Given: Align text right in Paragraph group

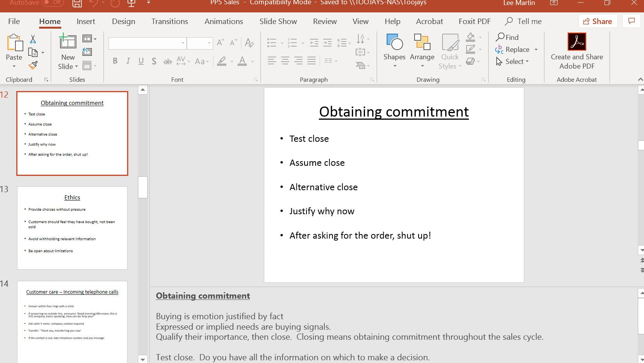Looking at the screenshot, I should click(x=298, y=60).
